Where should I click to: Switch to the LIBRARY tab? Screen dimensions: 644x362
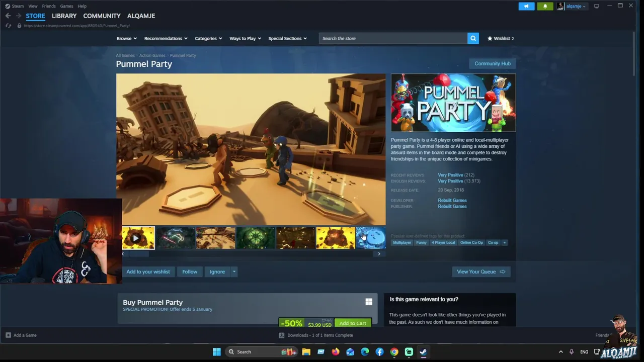click(64, 16)
